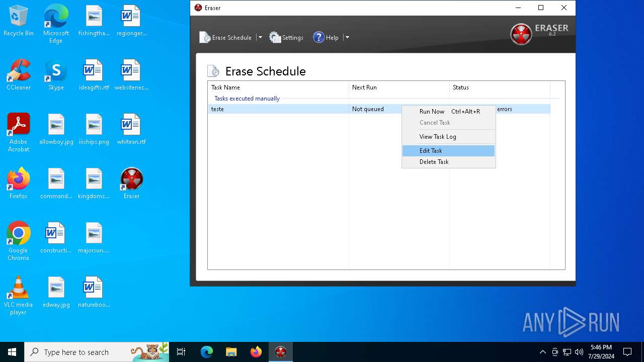Select allowboy.jpg file icon
644x362 pixels.
coord(56,130)
